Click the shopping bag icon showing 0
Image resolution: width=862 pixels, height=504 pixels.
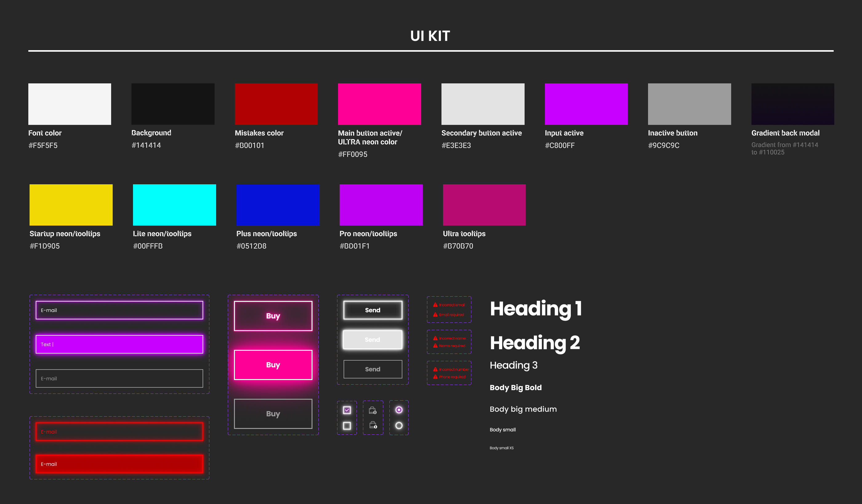click(x=373, y=410)
